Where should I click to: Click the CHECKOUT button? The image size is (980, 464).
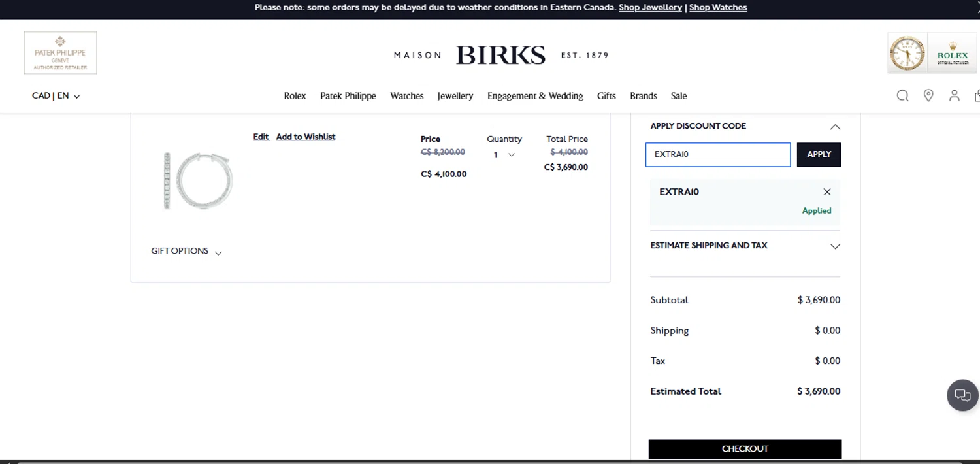745,449
